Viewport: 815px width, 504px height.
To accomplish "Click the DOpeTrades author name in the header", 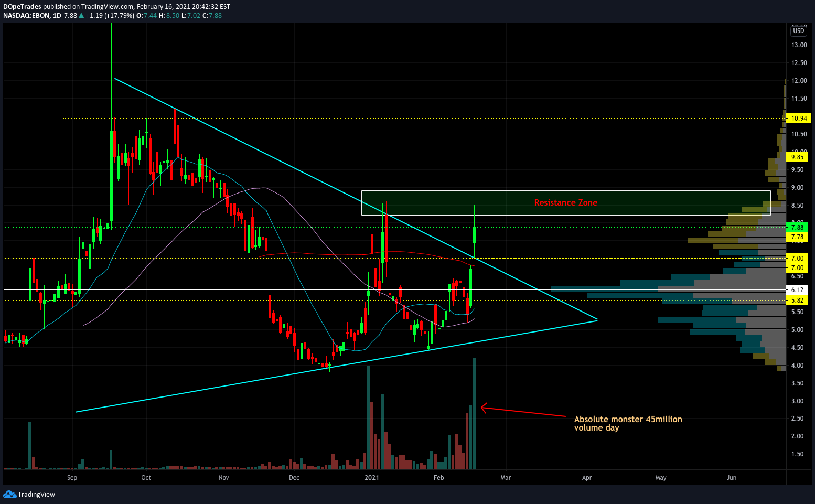I will coord(22,7).
